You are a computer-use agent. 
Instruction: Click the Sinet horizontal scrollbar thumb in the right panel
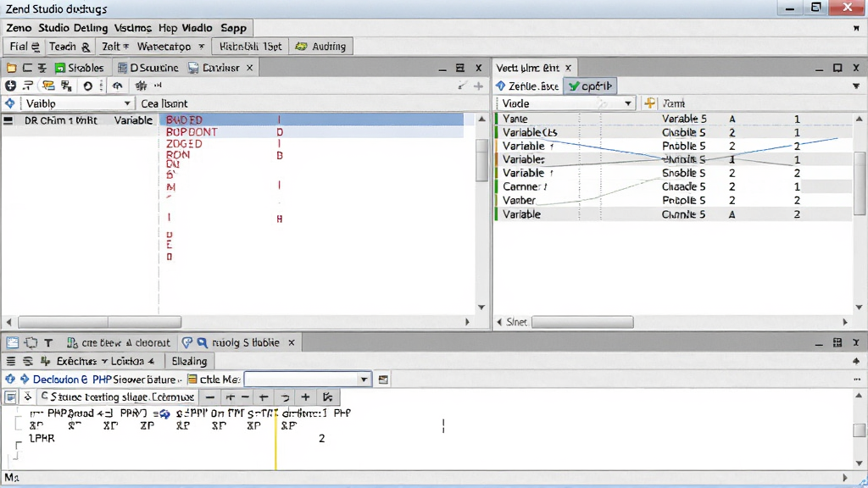coord(582,322)
